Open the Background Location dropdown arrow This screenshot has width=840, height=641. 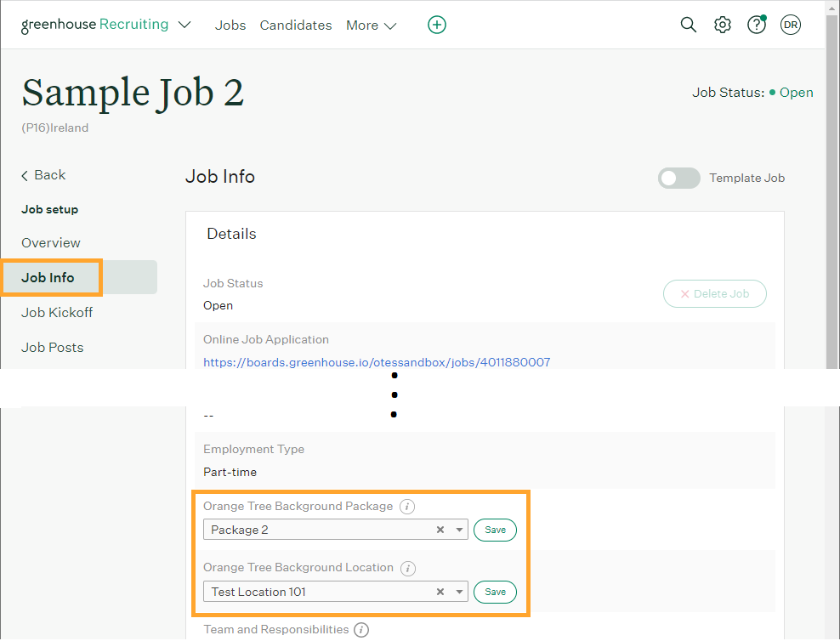(459, 592)
